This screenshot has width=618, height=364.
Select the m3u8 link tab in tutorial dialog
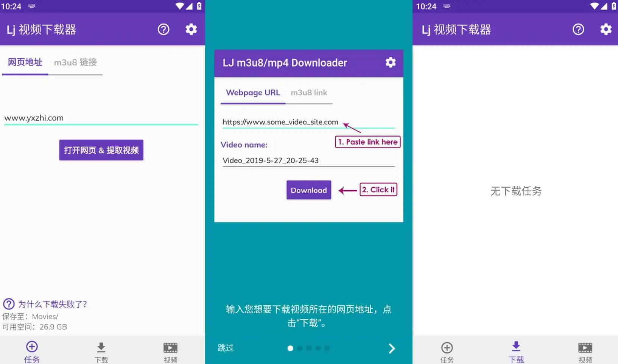coord(309,93)
